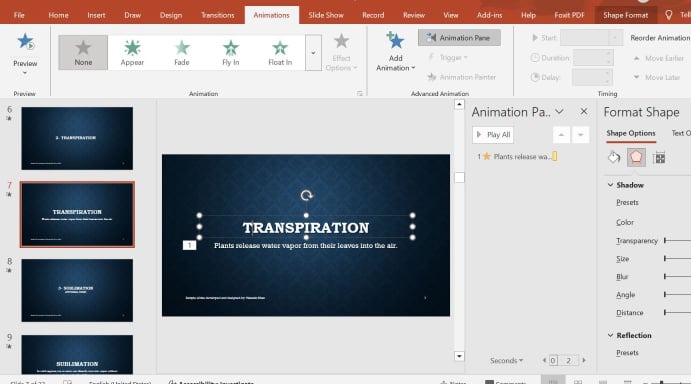Move animation up in Animation Pane
691x384 pixels.
(x=561, y=135)
